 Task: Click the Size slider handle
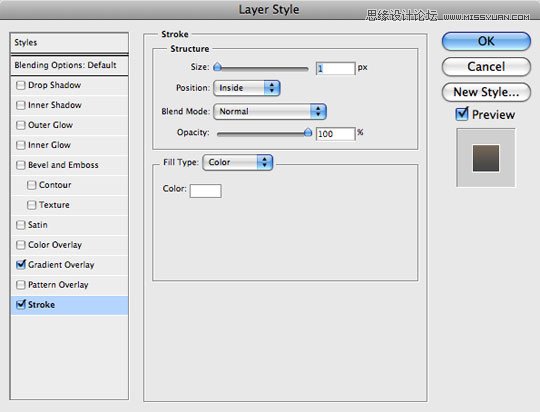click(217, 67)
